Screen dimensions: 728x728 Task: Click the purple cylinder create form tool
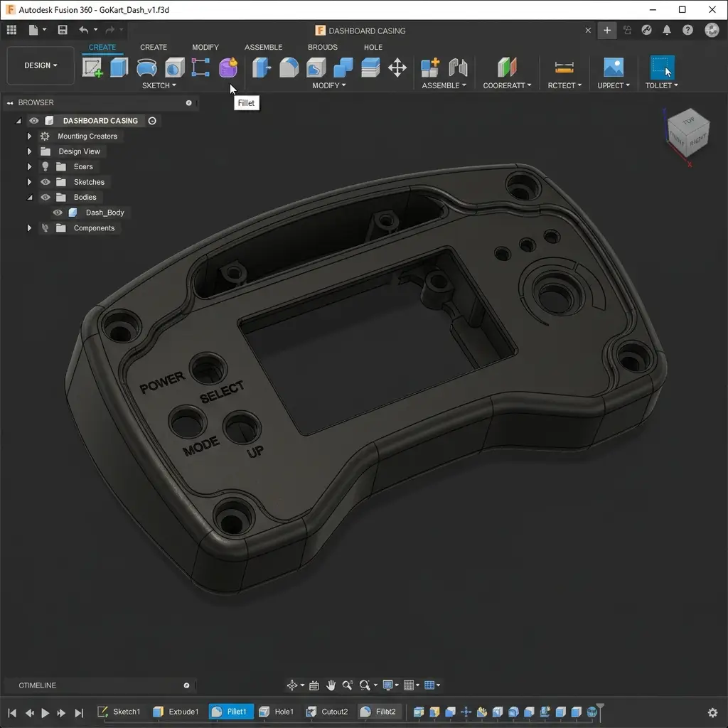tap(228, 68)
